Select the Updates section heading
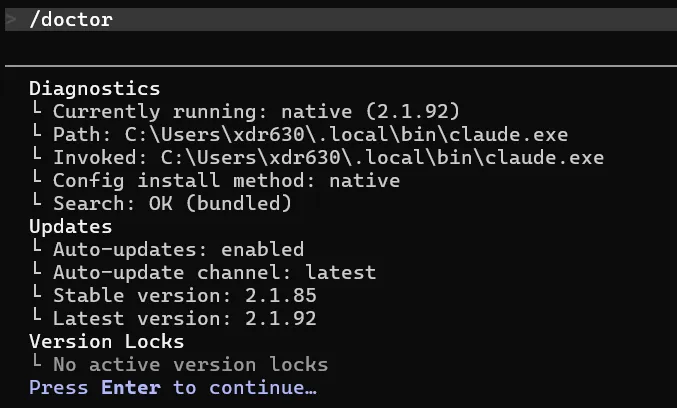 click(x=70, y=227)
